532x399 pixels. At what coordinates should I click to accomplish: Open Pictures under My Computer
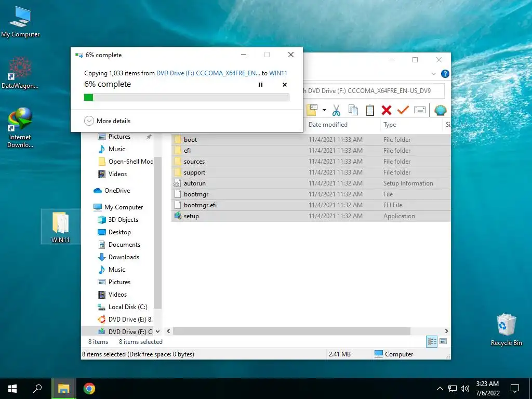pos(114,282)
